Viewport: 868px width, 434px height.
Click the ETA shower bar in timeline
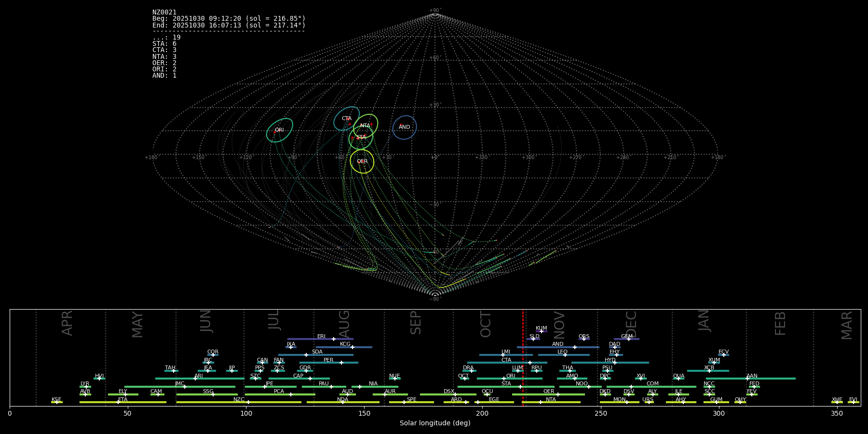click(x=123, y=402)
